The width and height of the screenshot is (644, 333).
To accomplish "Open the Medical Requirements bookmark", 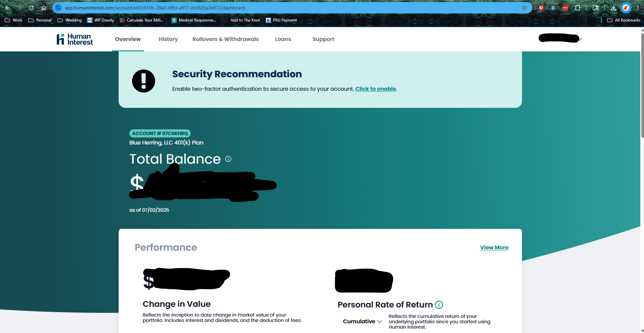I will [194, 20].
